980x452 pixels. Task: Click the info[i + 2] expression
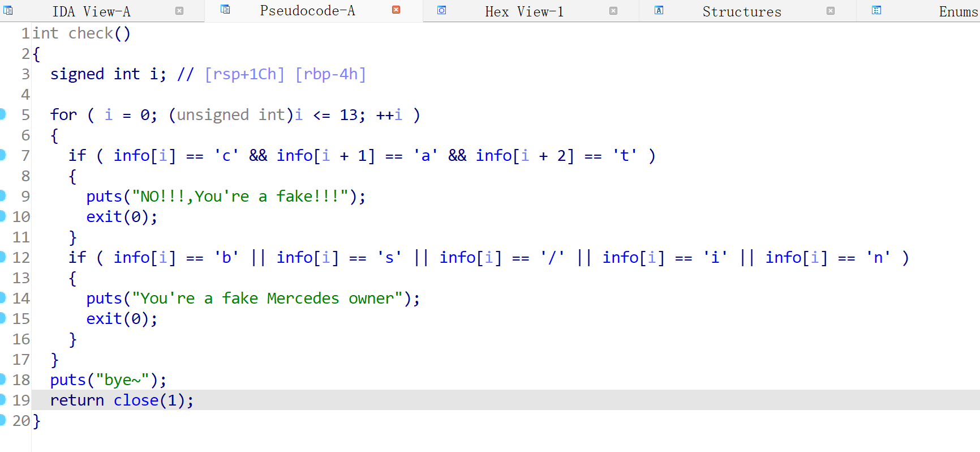[525, 156]
